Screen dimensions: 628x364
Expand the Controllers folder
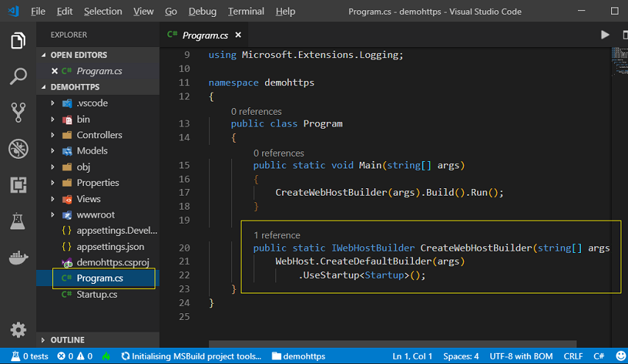[52, 135]
